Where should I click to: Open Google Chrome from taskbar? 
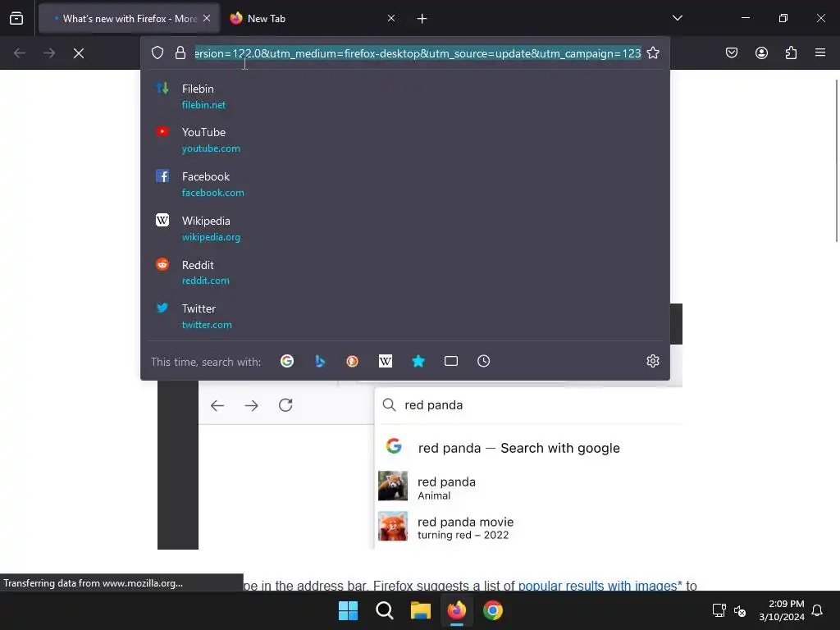(493, 610)
